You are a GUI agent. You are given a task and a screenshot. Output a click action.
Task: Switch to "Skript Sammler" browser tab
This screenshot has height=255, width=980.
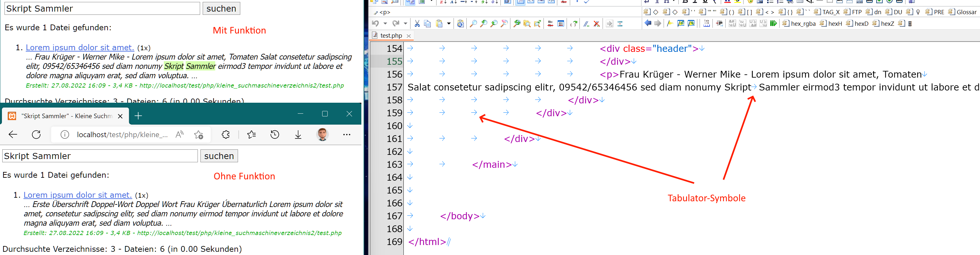66,116
